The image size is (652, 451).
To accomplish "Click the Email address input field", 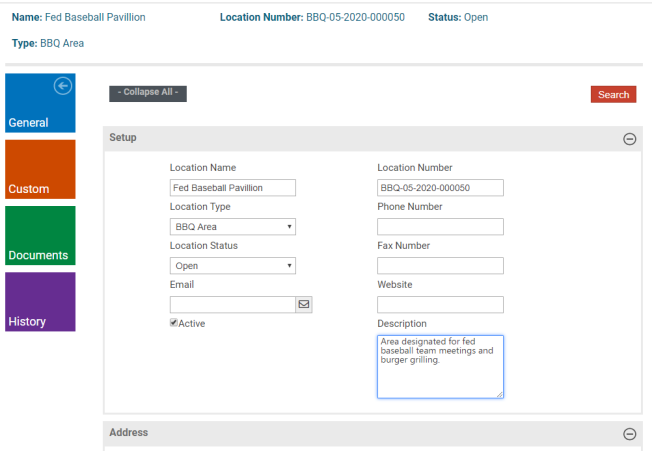I will tap(232, 304).
